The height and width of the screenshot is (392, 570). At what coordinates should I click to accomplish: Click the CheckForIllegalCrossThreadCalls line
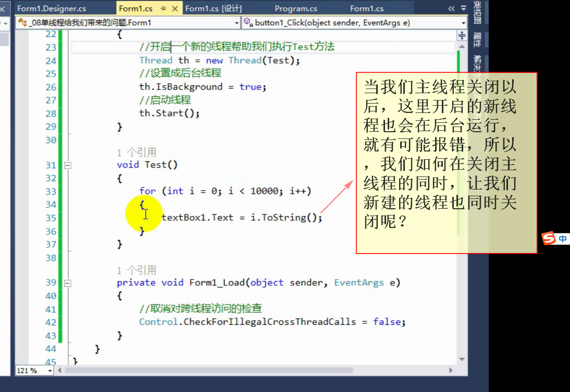pyautogui.click(x=272, y=322)
